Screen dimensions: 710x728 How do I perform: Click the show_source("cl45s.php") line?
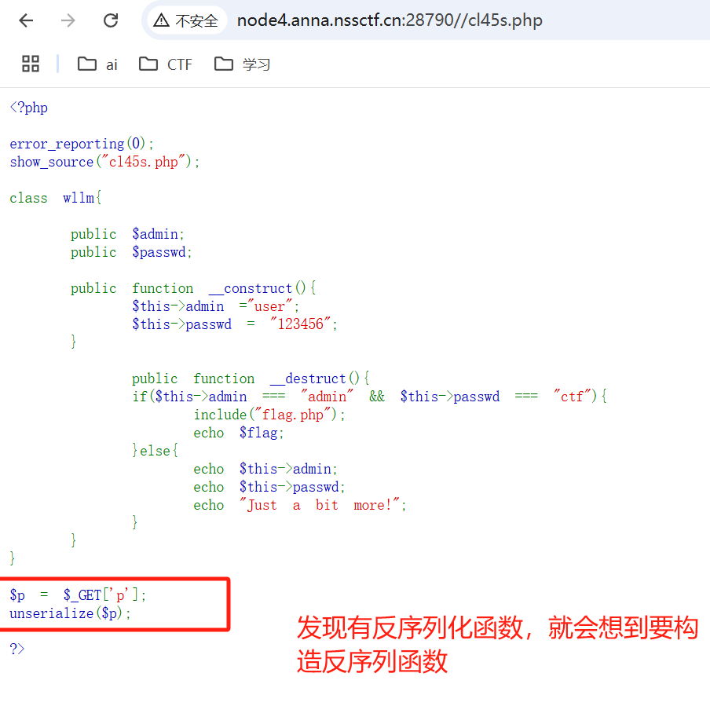pyautogui.click(x=104, y=162)
